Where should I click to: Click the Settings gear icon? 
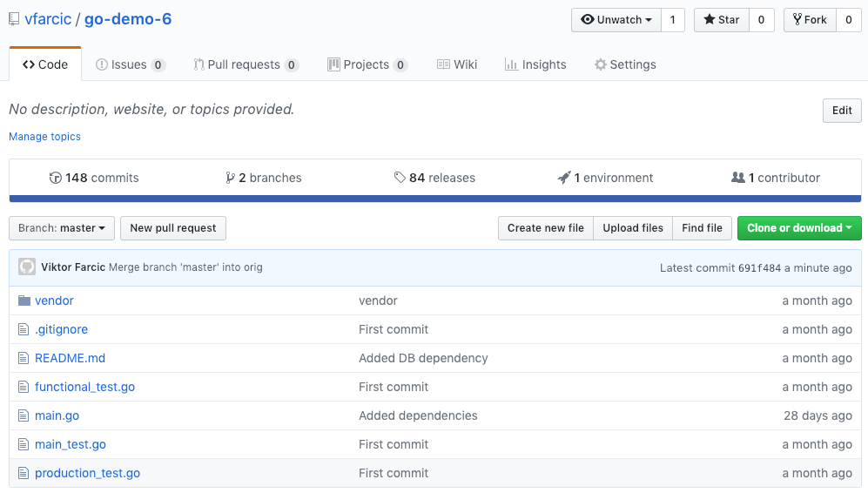(x=600, y=64)
